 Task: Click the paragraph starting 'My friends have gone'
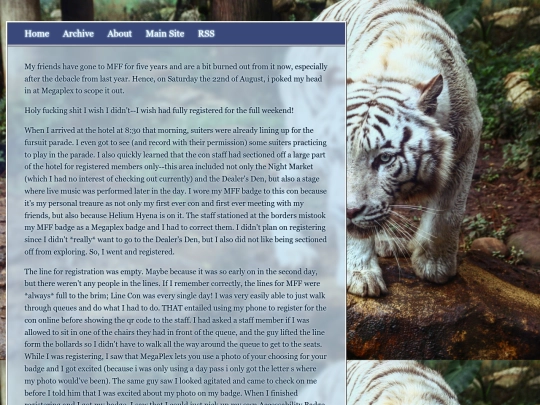pos(176,79)
